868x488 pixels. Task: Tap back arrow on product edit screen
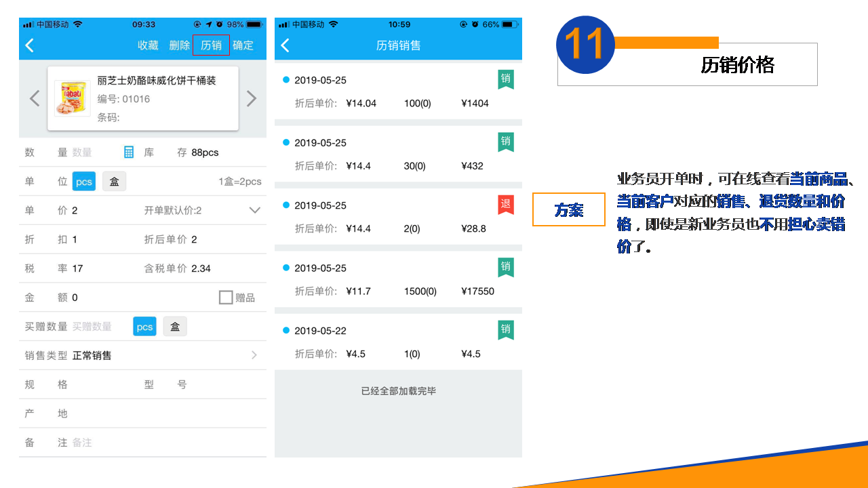[x=30, y=45]
